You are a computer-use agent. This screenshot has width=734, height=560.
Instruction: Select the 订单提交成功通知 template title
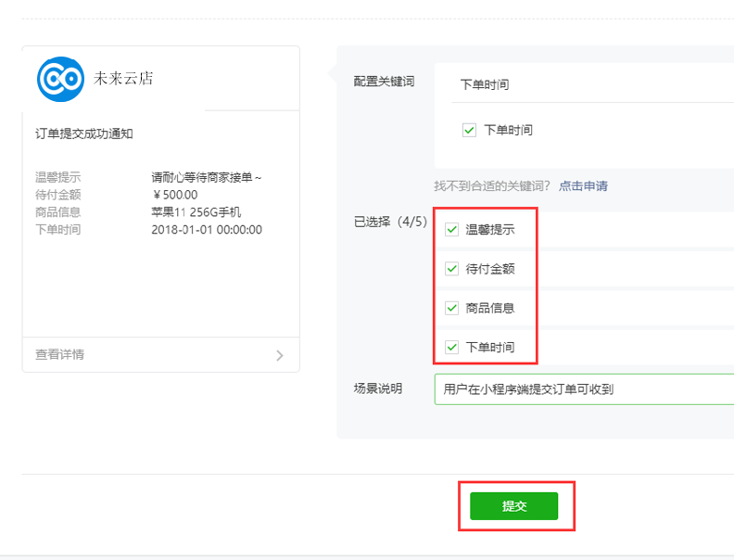click(x=84, y=134)
